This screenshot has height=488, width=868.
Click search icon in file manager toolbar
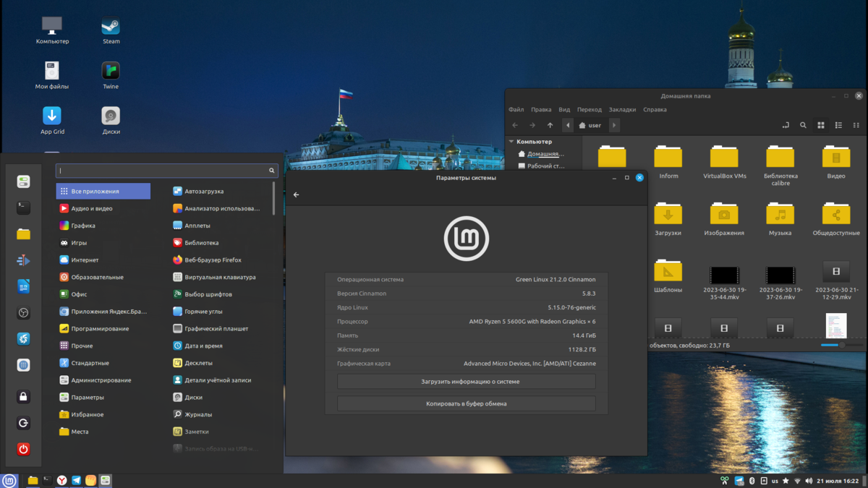click(x=803, y=125)
